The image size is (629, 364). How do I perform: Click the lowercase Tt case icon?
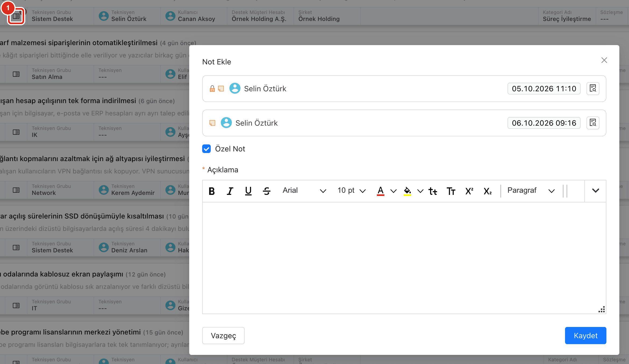[433, 191]
